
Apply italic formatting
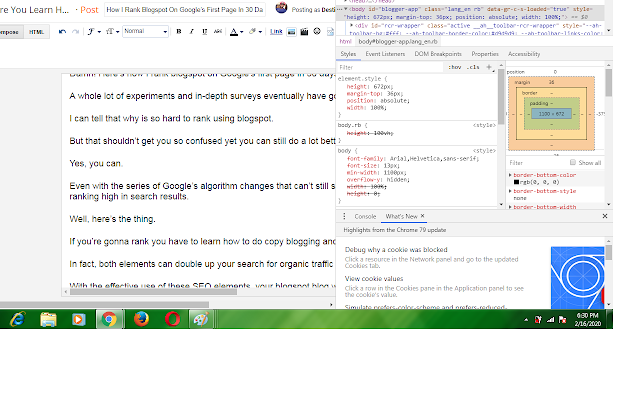[x=191, y=31]
